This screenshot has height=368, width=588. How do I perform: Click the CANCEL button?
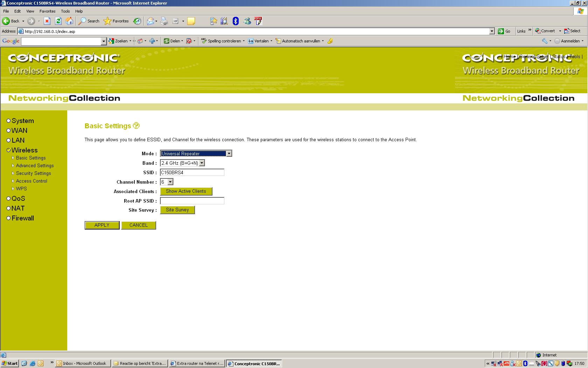click(x=139, y=225)
